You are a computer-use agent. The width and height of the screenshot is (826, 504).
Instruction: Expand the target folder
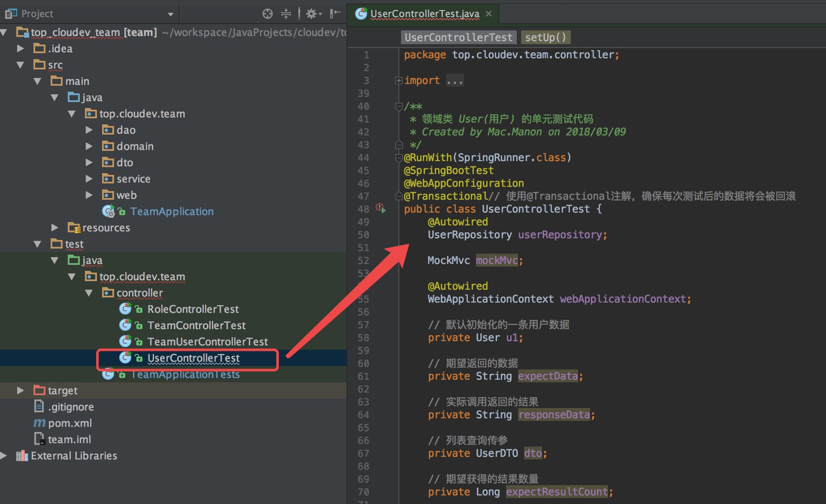click(20, 390)
